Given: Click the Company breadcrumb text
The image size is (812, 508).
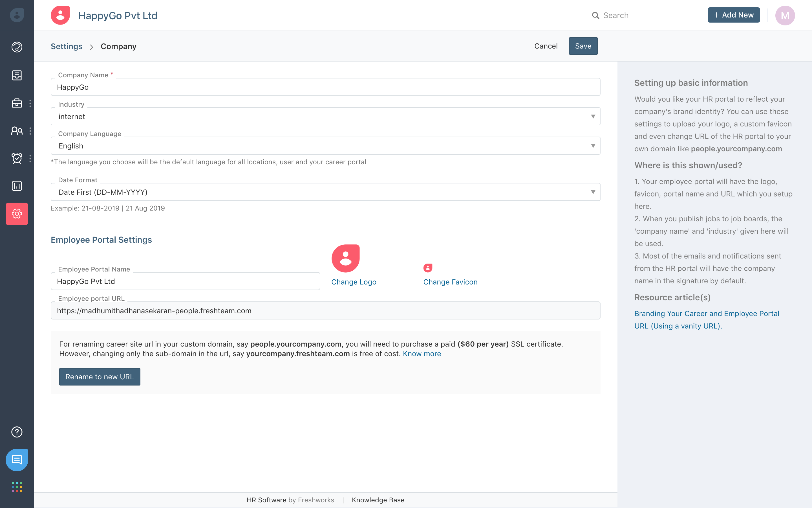Looking at the screenshot, I should tap(118, 46).
